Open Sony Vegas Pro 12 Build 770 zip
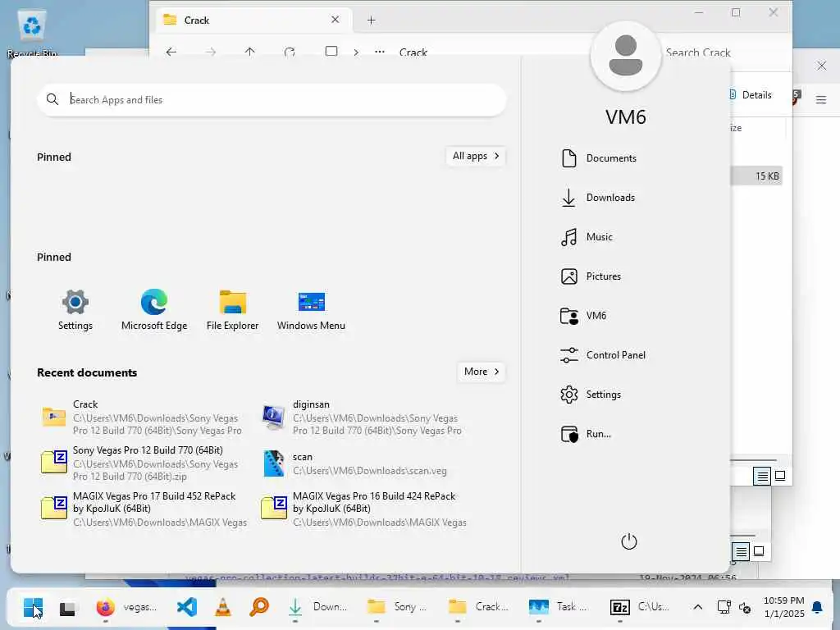This screenshot has height=630, width=840. (144, 463)
